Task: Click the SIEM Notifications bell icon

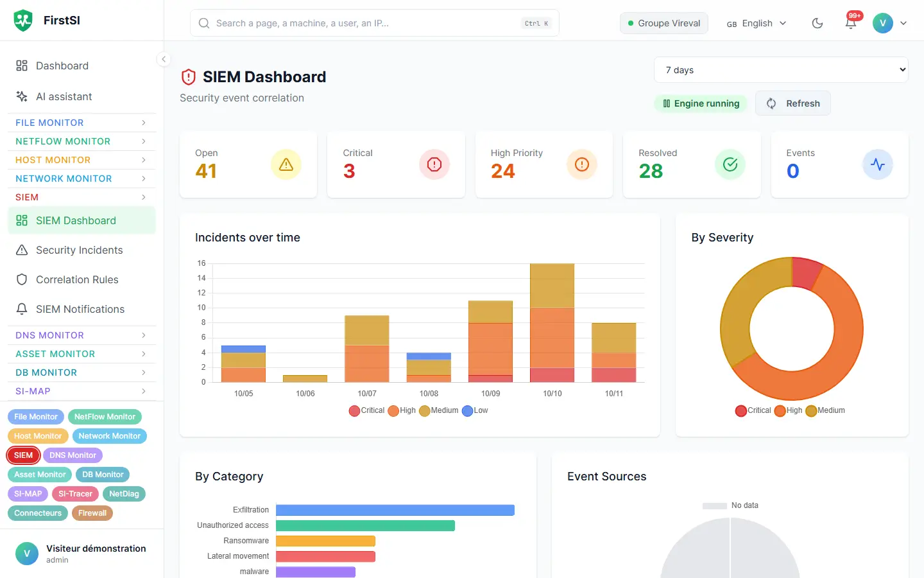Action: point(22,309)
